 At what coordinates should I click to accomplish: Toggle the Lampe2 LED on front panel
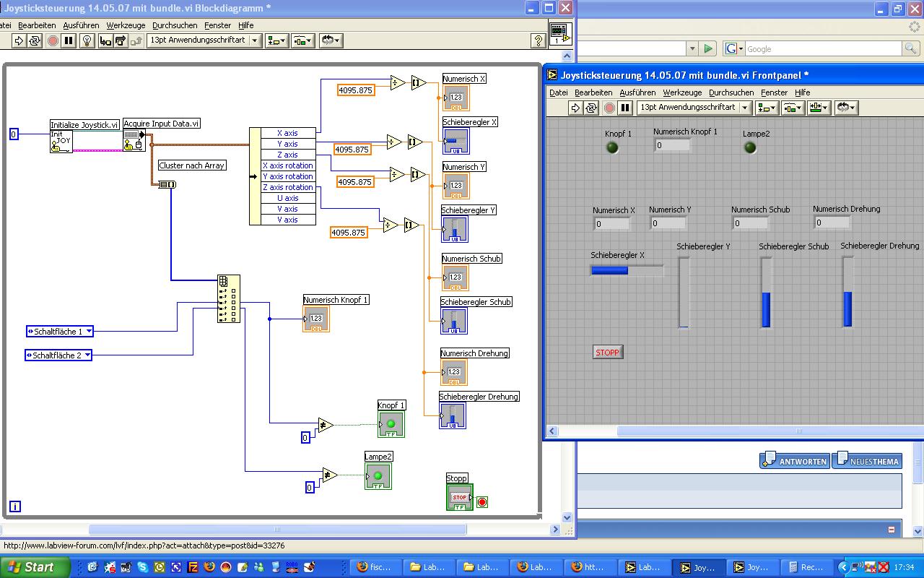click(750, 148)
